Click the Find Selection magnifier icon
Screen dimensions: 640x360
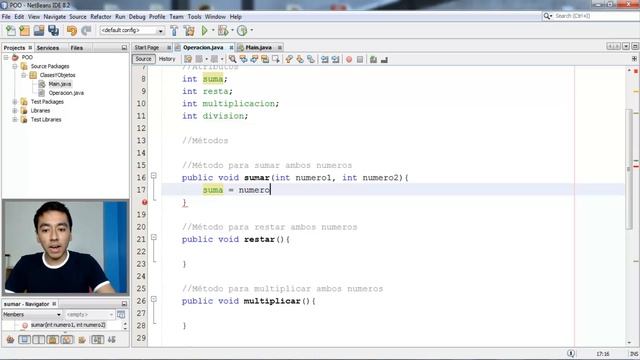coord(232,60)
